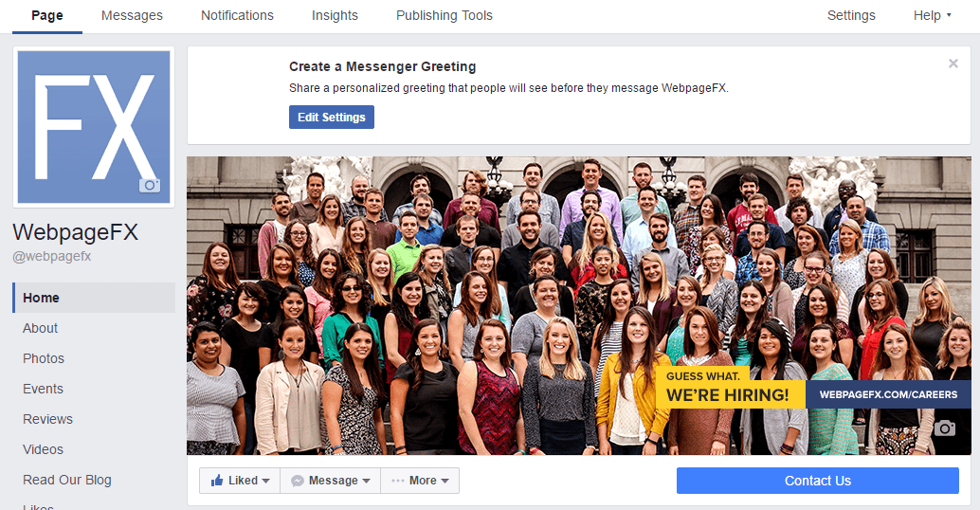Open the Help dropdown menu

click(x=932, y=15)
